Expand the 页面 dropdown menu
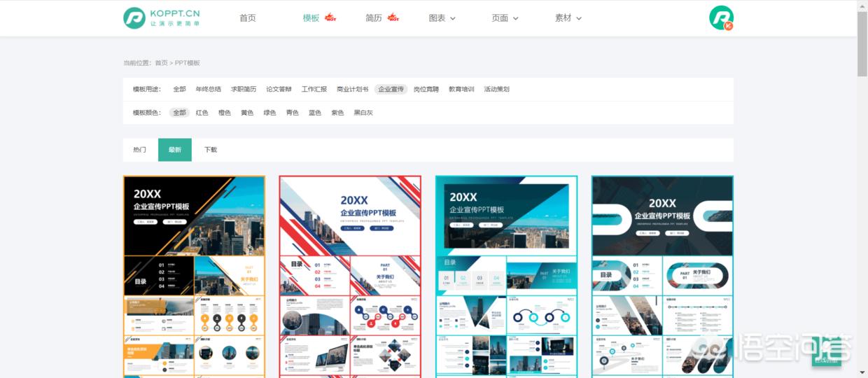Screen dimensions: 868x378 tap(505, 18)
